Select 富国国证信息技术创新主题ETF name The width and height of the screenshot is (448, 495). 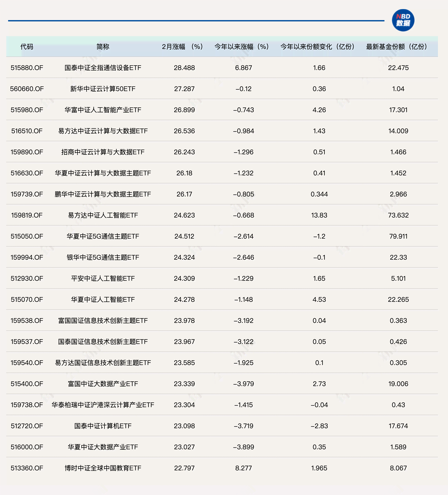pyautogui.click(x=103, y=321)
